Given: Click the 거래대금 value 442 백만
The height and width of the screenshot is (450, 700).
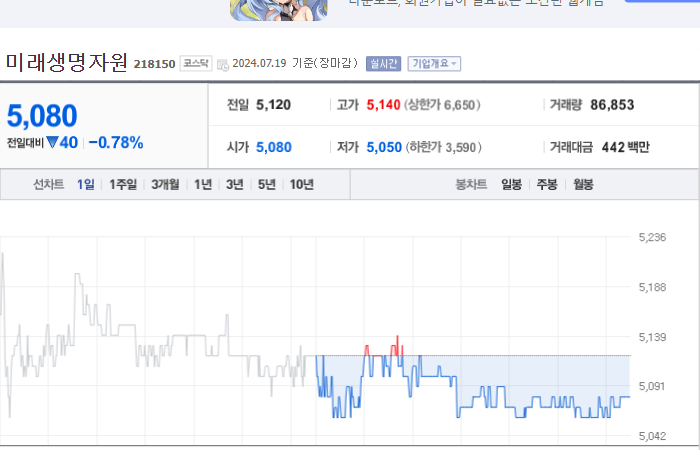Looking at the screenshot, I should [625, 147].
